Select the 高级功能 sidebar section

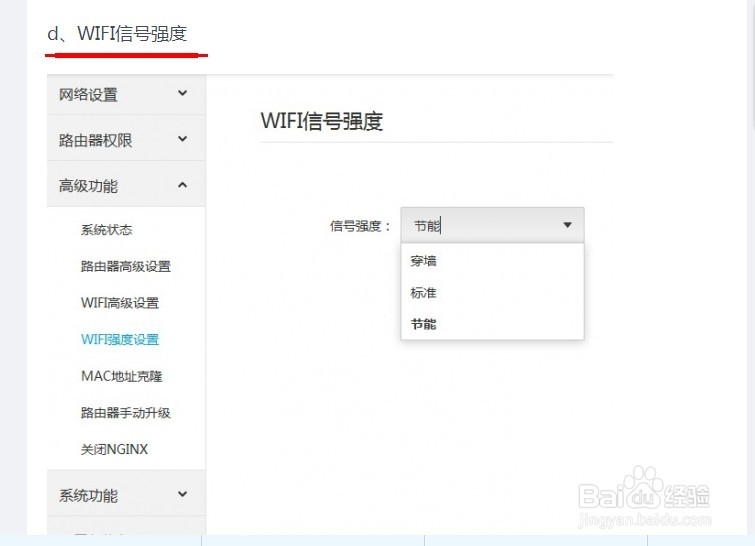(x=126, y=185)
